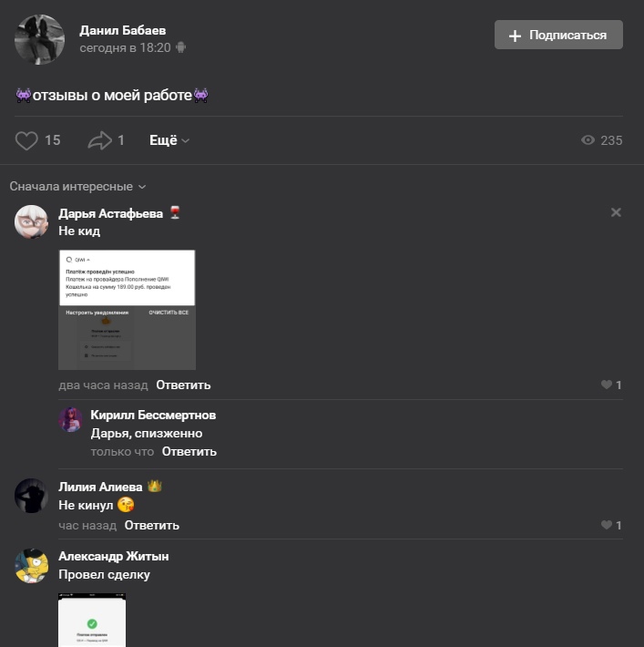Reply to Лилия Алиева's comment
Screen dimensions: 644x647
[x=152, y=525]
